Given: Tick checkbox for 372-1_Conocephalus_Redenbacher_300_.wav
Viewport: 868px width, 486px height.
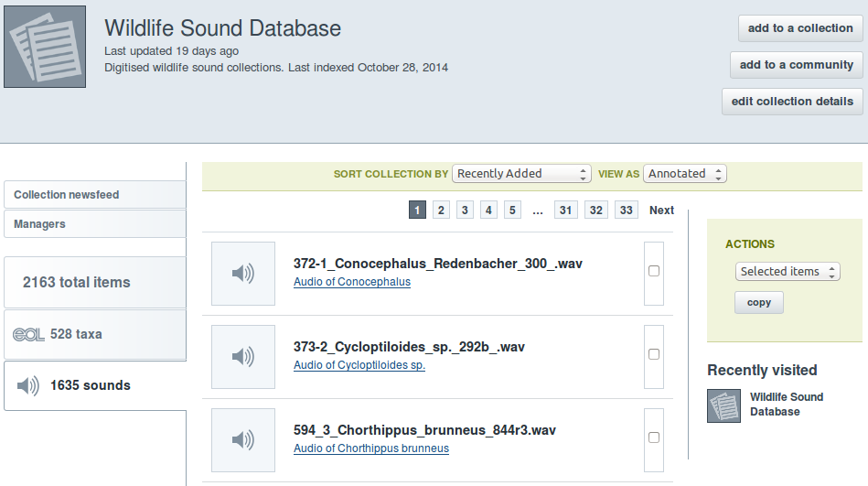Looking at the screenshot, I should 654,271.
